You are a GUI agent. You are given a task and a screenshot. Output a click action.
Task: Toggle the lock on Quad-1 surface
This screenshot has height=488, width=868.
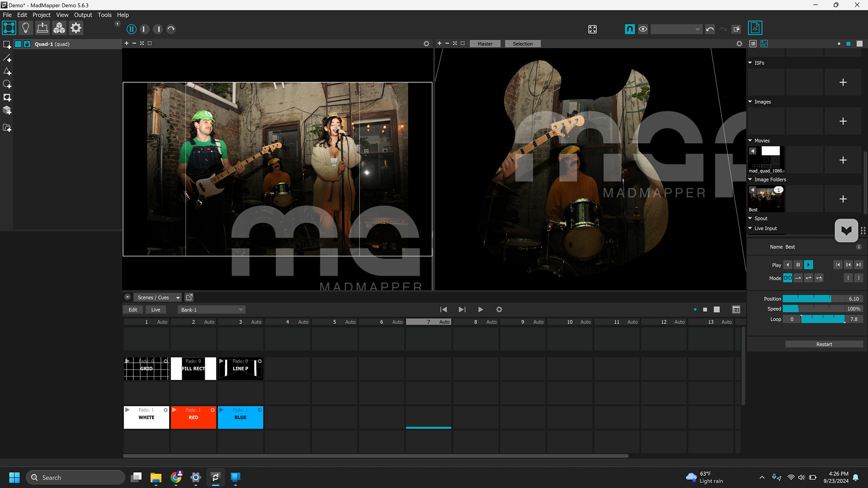[27, 44]
